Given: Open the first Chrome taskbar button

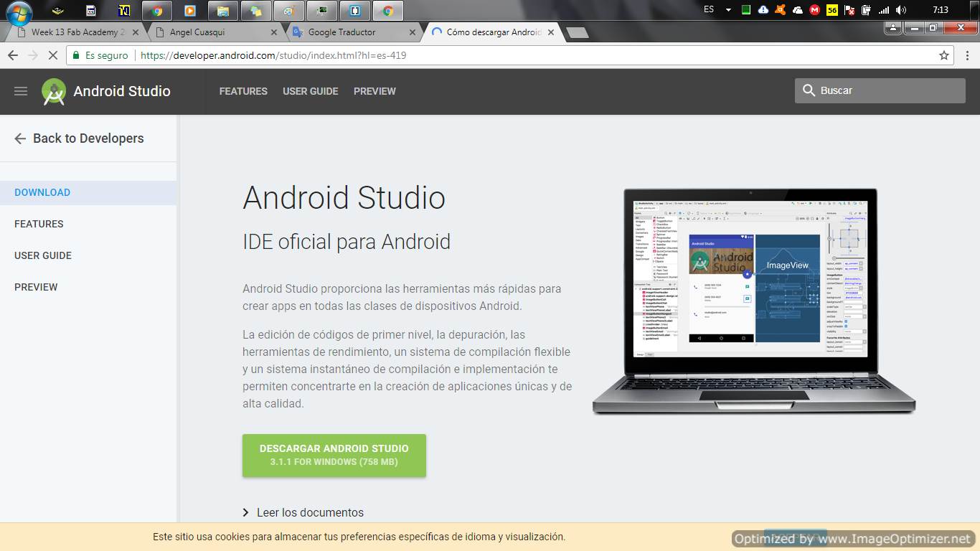Looking at the screenshot, I should click(x=157, y=11).
